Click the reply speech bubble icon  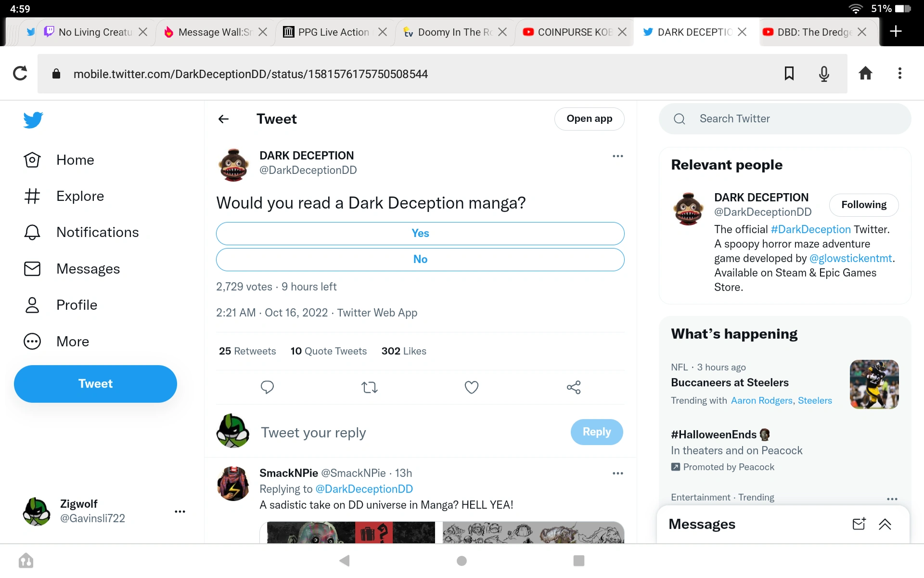(x=267, y=387)
